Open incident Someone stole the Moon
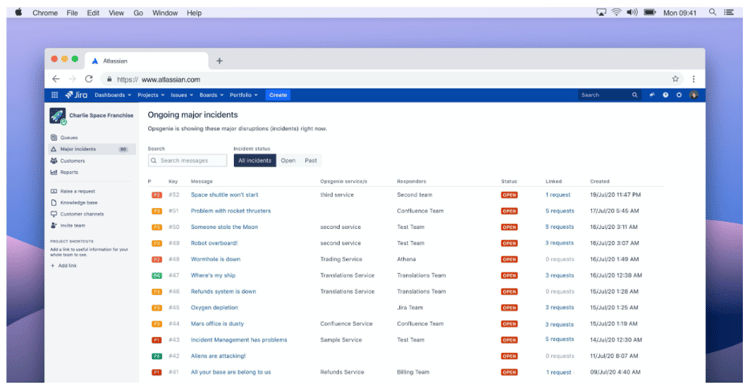Screen dimensions: 750x389 click(224, 227)
